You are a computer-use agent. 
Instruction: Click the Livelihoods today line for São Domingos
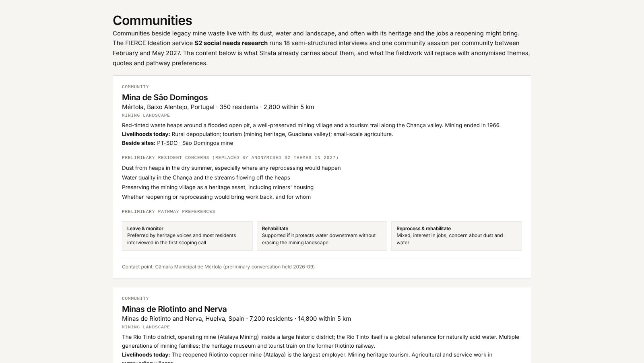(257, 134)
